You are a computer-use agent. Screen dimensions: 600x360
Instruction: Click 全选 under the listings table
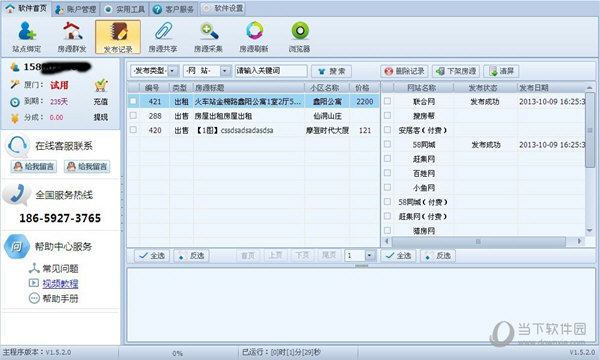pyautogui.click(x=152, y=256)
